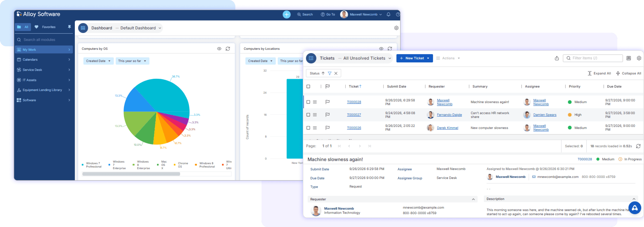Flag ticket T000027
The width and height of the screenshot is (644, 227).
(328, 115)
